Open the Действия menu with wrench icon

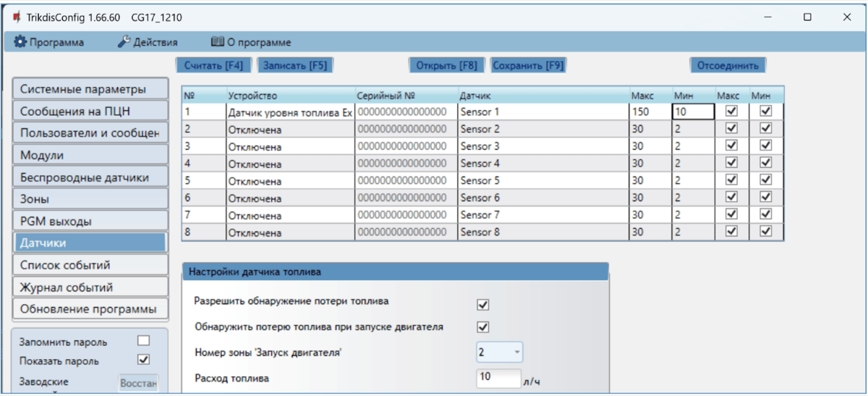(147, 42)
